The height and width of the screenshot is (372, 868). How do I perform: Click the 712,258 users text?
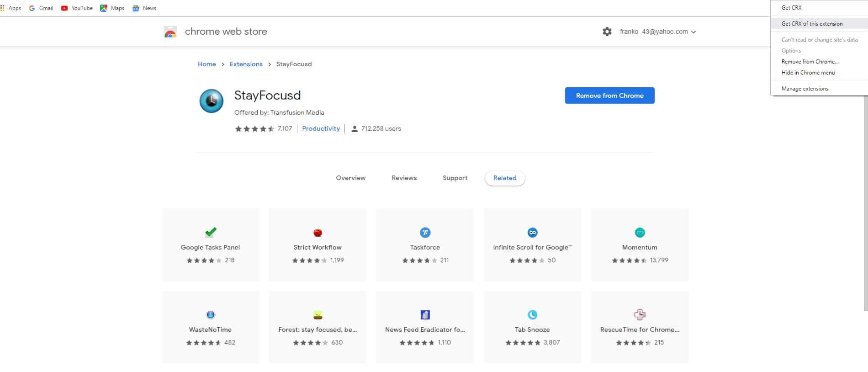[x=381, y=129]
